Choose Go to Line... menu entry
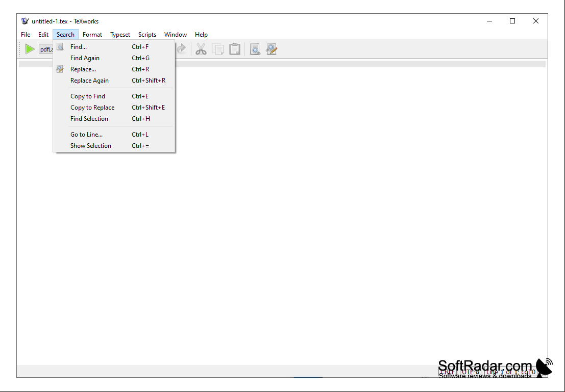Image resolution: width=565 pixels, height=392 pixels. [114, 134]
